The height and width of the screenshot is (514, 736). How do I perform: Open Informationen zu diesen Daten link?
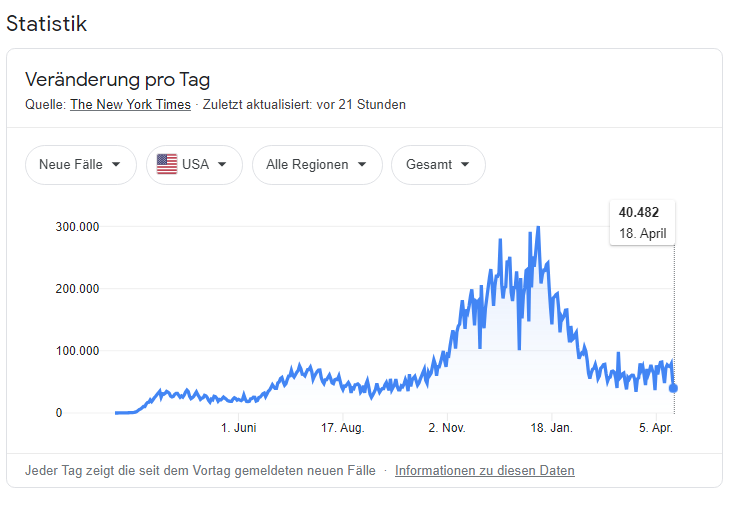[485, 470]
